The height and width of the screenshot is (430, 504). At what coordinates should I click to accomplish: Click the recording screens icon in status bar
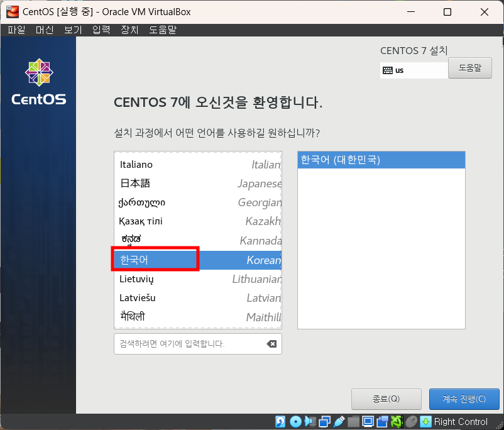pyautogui.click(x=382, y=421)
